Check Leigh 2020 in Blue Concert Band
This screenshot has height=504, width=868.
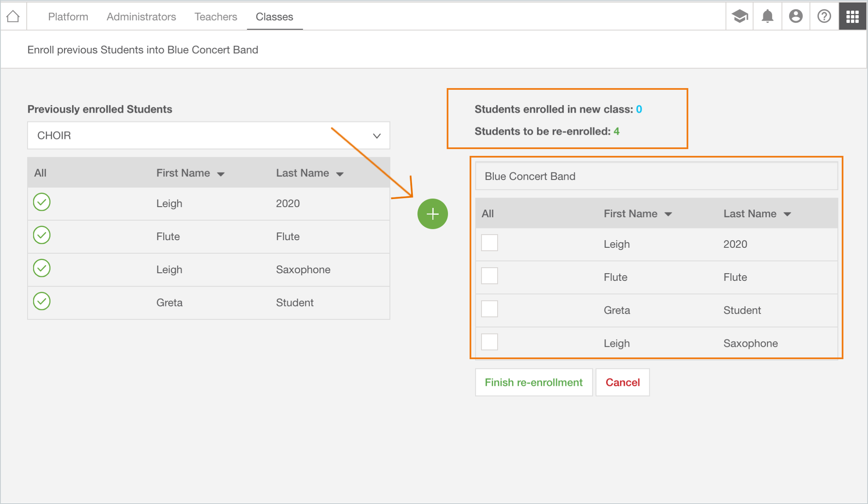coord(490,243)
